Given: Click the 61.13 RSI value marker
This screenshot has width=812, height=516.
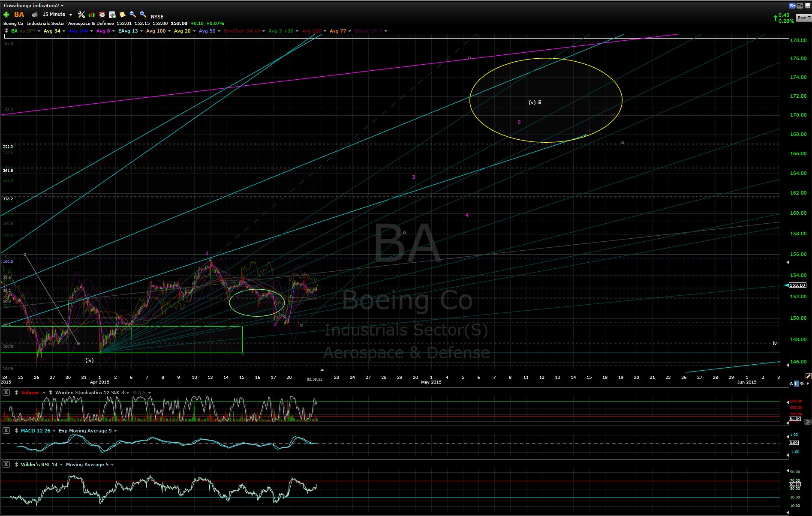Looking at the screenshot, I should (x=795, y=484).
